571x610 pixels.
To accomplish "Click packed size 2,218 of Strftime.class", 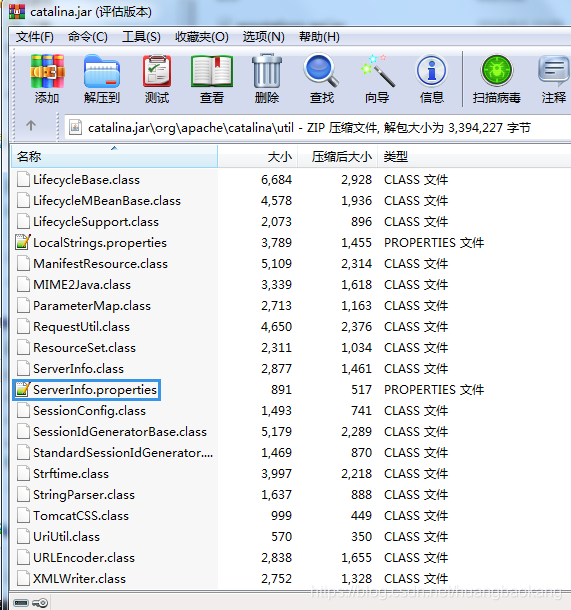I will coord(357,474).
